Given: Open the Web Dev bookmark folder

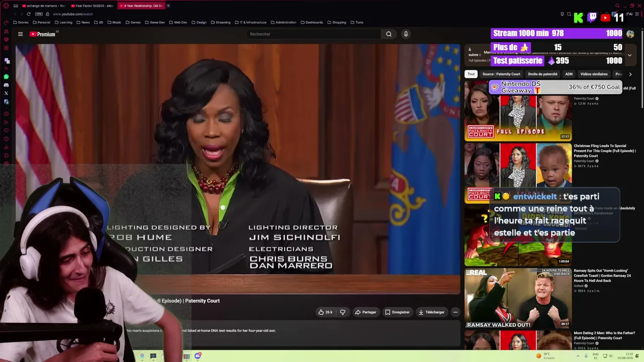Looking at the screenshot, I should coord(178,22).
